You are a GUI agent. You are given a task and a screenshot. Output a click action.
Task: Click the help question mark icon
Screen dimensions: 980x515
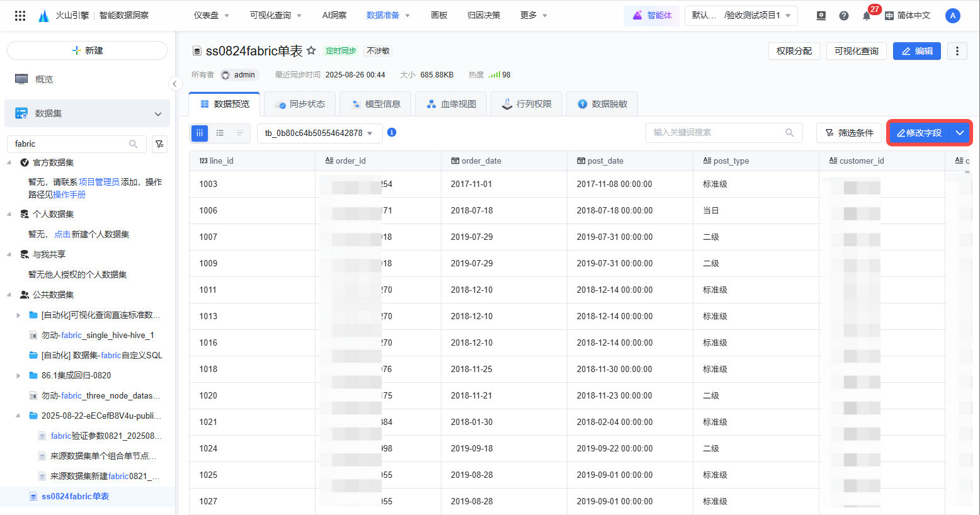click(844, 16)
